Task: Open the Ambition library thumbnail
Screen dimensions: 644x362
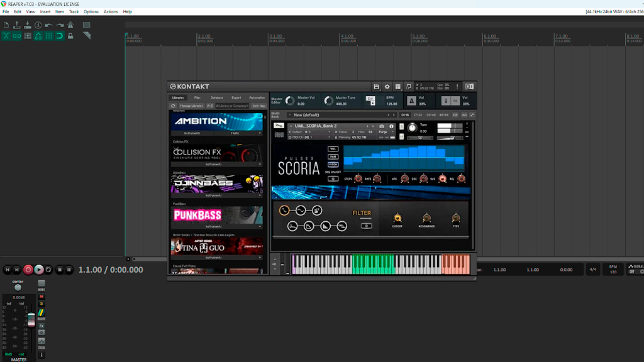Action: [217, 122]
